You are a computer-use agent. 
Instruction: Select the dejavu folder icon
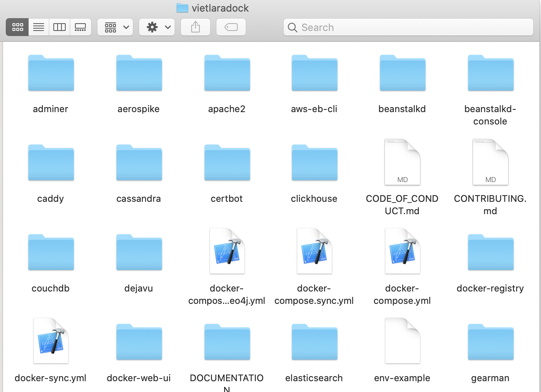click(x=139, y=252)
